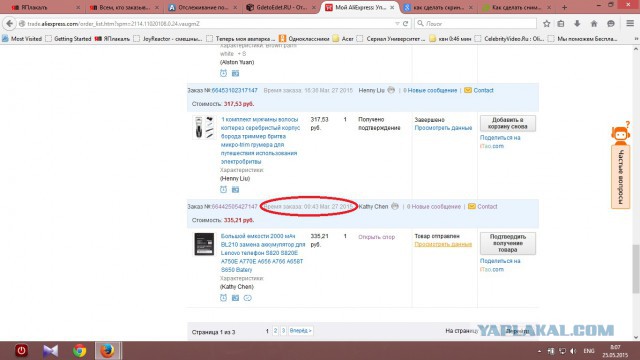Image resolution: width=640 pixels, height=360 pixels.
Task: Click the volume speaker icon in system tray
Action: click(x=573, y=351)
